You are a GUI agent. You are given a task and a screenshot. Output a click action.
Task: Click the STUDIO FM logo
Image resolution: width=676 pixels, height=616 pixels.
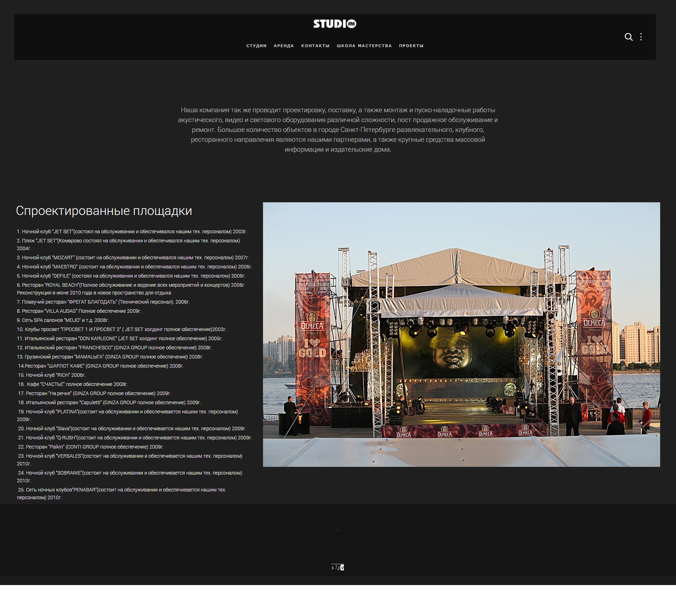(x=335, y=24)
